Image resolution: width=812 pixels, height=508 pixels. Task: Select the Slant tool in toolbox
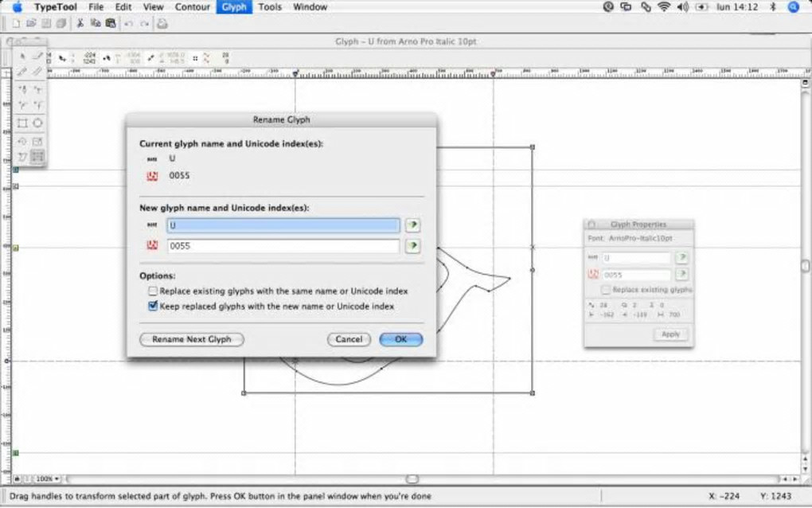click(x=22, y=156)
